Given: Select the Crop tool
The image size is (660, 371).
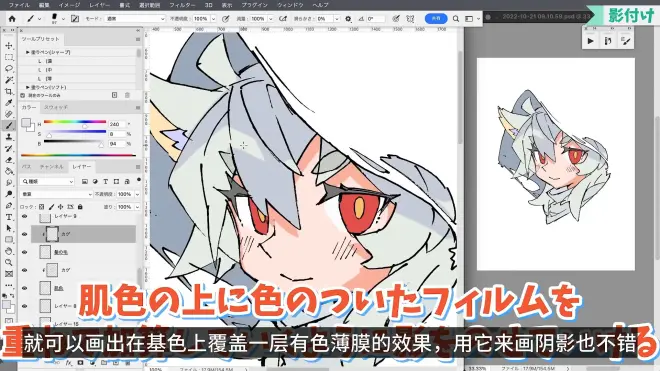Looking at the screenshot, I should [x=9, y=91].
